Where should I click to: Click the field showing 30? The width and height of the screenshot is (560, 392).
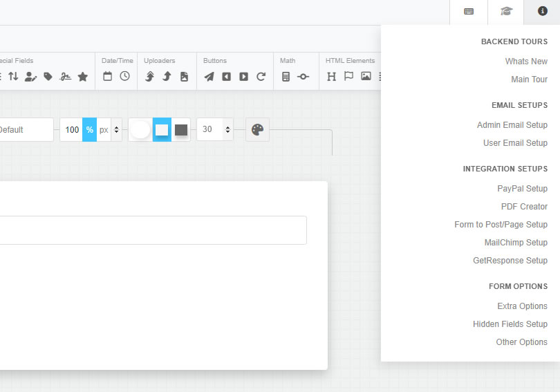coord(210,129)
